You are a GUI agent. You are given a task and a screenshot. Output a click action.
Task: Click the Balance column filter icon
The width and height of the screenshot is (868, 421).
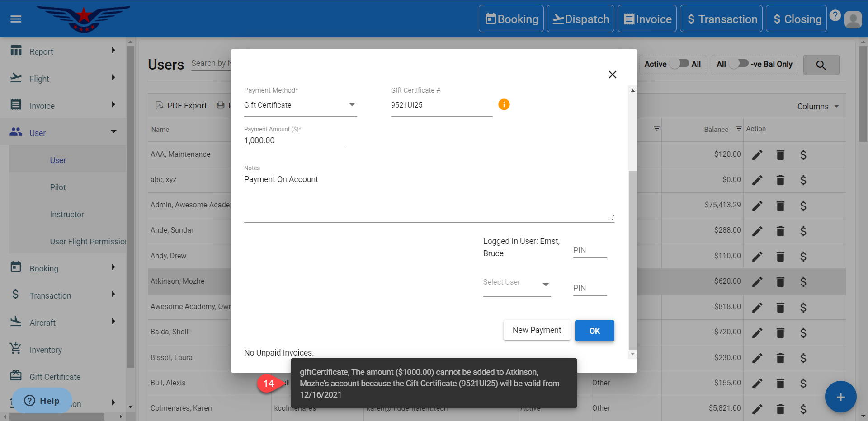[x=739, y=129]
